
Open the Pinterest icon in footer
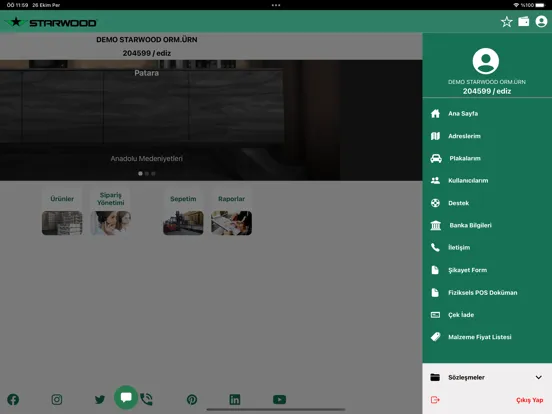coord(192,400)
